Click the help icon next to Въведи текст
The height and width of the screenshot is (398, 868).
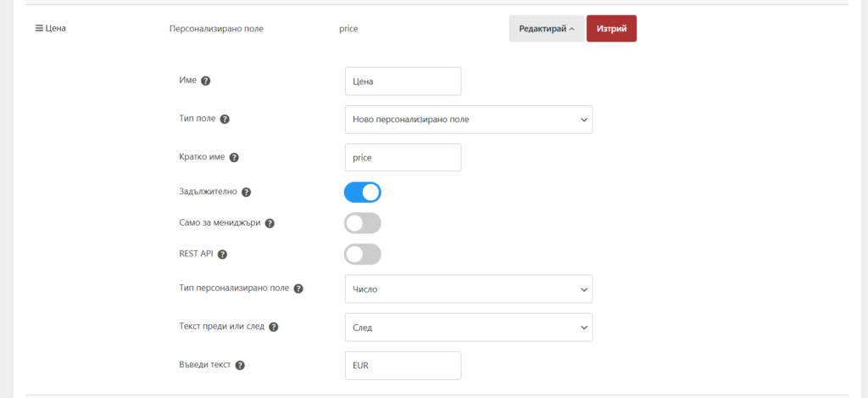click(240, 366)
